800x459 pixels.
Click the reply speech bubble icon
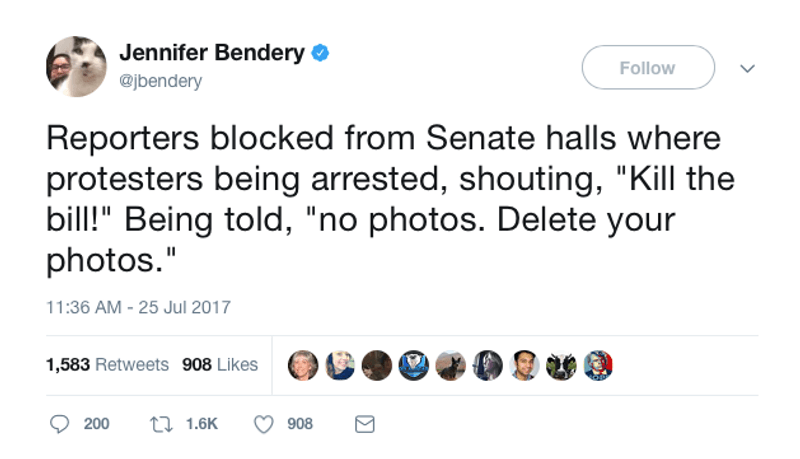tap(59, 424)
